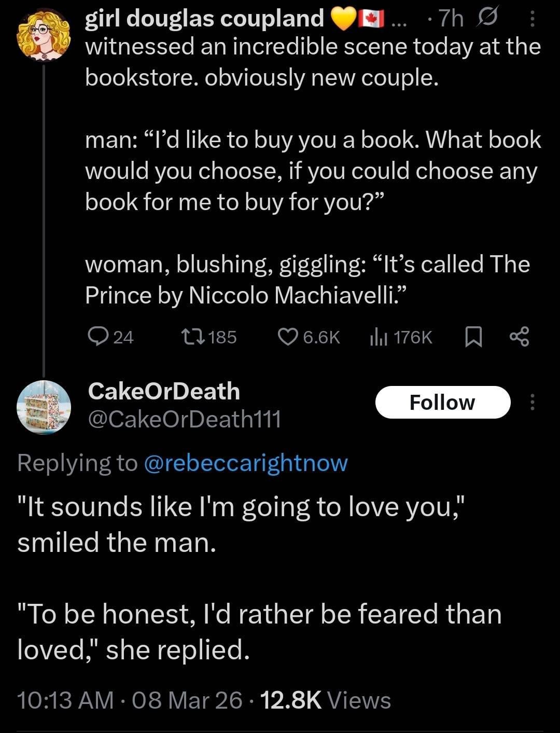560x733 pixels.
Task: Open CakeOrDeath's cake profile picture
Action: click(44, 407)
